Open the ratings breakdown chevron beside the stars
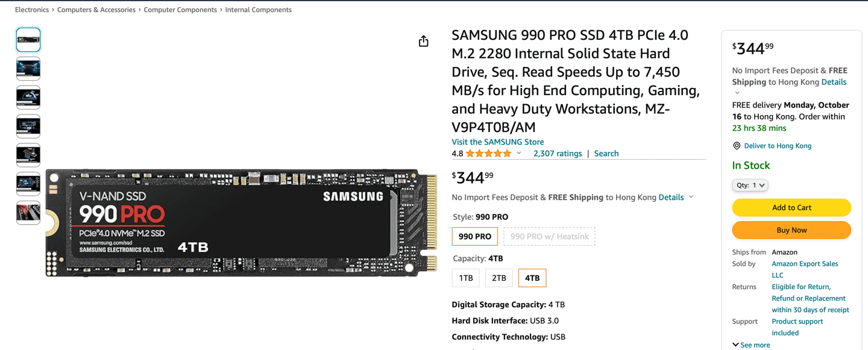The image size is (868, 350). (518, 153)
